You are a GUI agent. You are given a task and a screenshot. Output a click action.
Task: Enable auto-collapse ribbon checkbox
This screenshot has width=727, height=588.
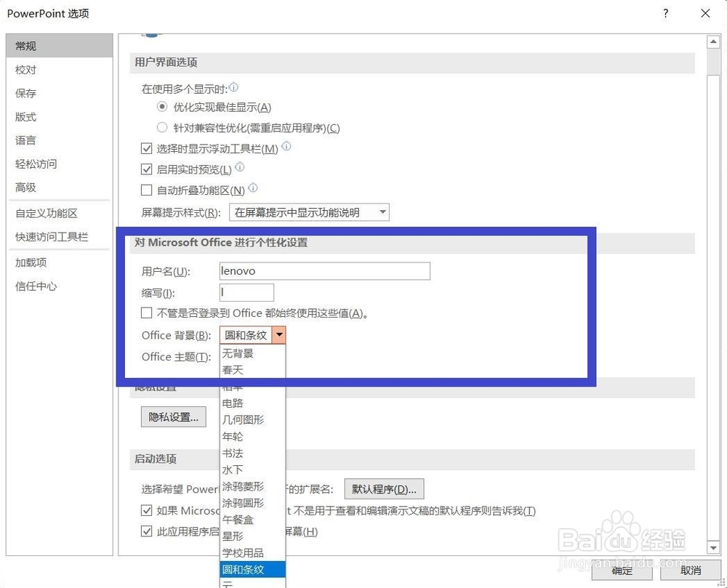tap(147, 190)
